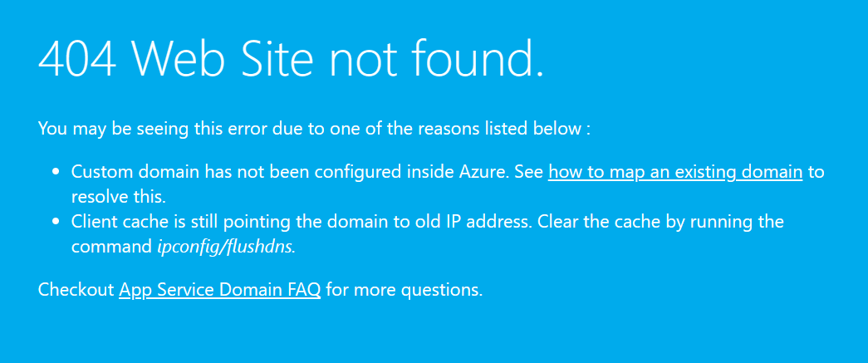Click the italic 'ipconfig/flushdns' command text
The image size is (868, 363).
(225, 247)
